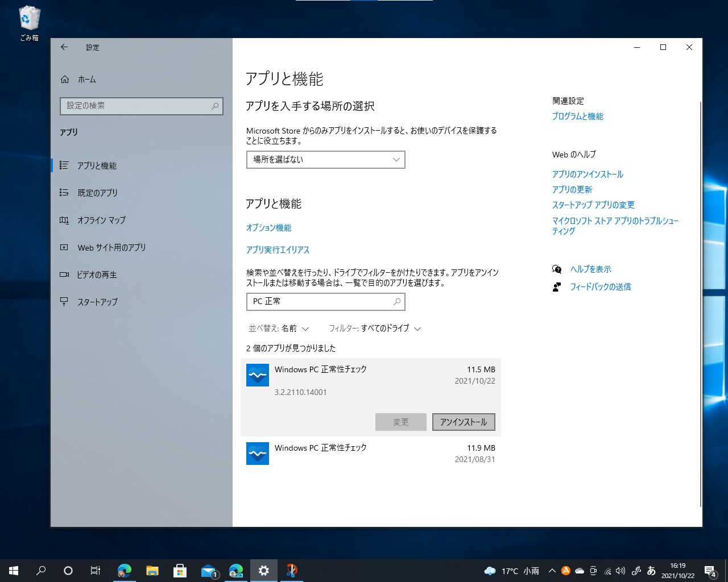Open the プログラムと機能 link
Image resolution: width=728 pixels, height=582 pixels.
pos(577,116)
